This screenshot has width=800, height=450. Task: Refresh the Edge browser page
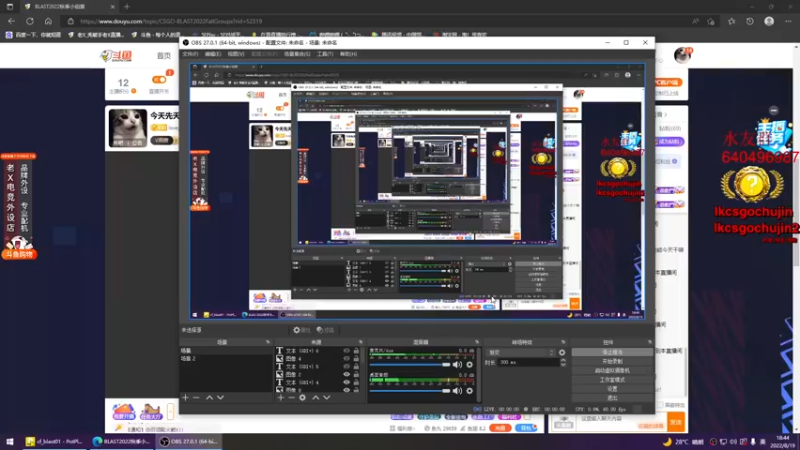(x=30, y=21)
